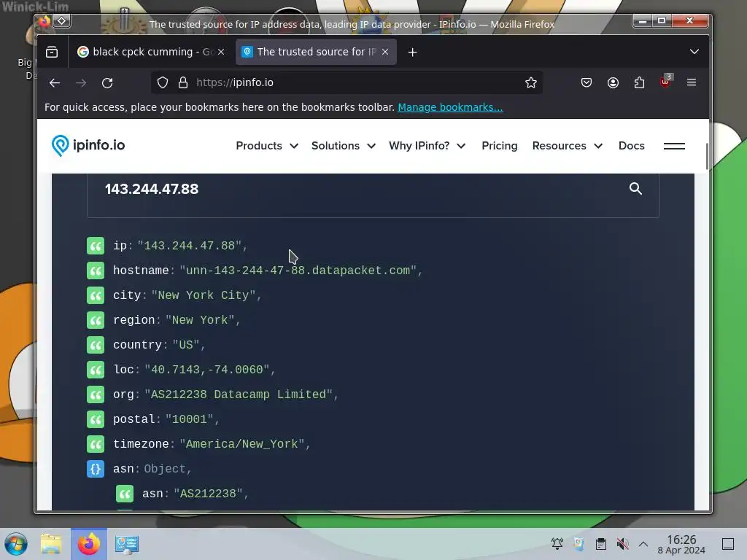Image resolution: width=747 pixels, height=560 pixels.
Task: Close the trusted source IP tab
Action: coord(385,52)
